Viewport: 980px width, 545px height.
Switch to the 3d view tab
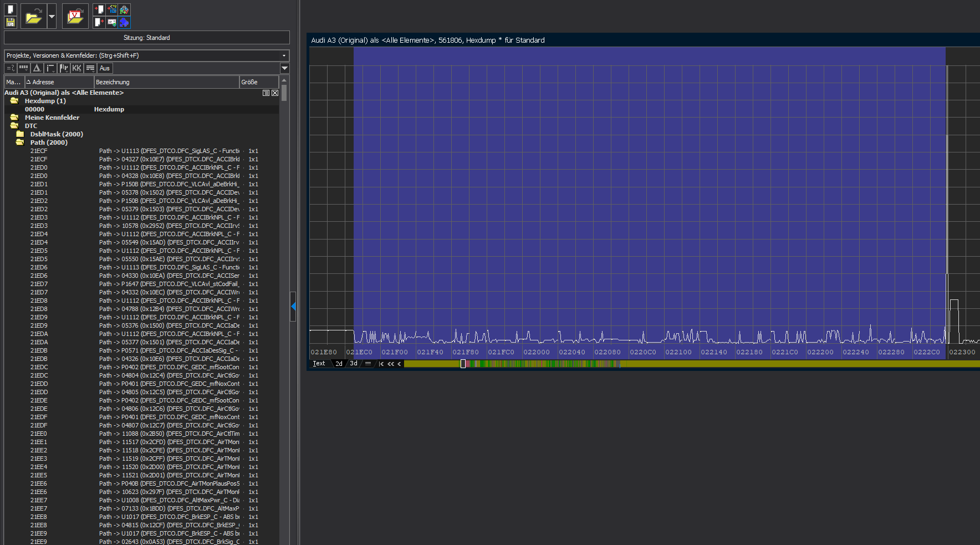coord(354,364)
